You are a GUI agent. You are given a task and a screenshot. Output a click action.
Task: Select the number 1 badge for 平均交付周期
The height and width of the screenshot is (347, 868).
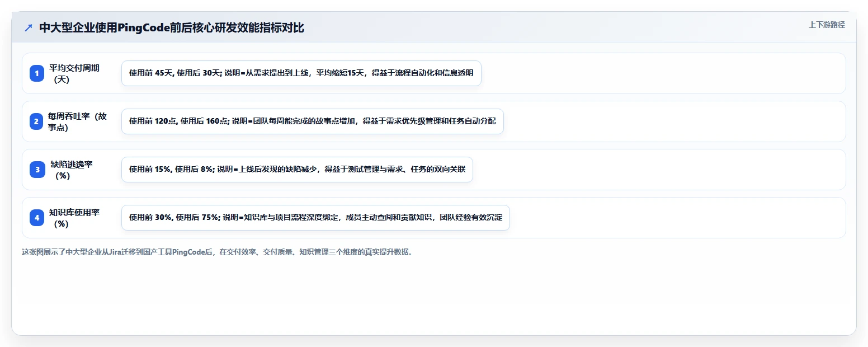[37, 73]
